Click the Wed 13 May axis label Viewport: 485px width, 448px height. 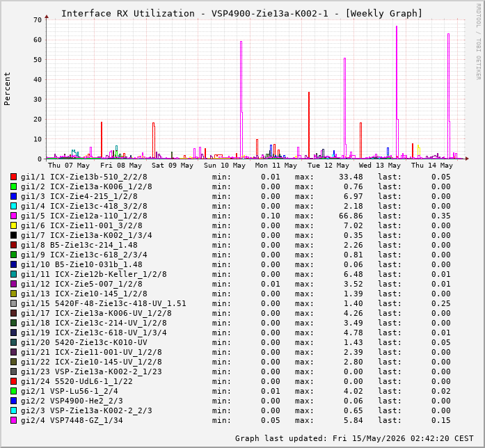pyautogui.click(x=379, y=166)
